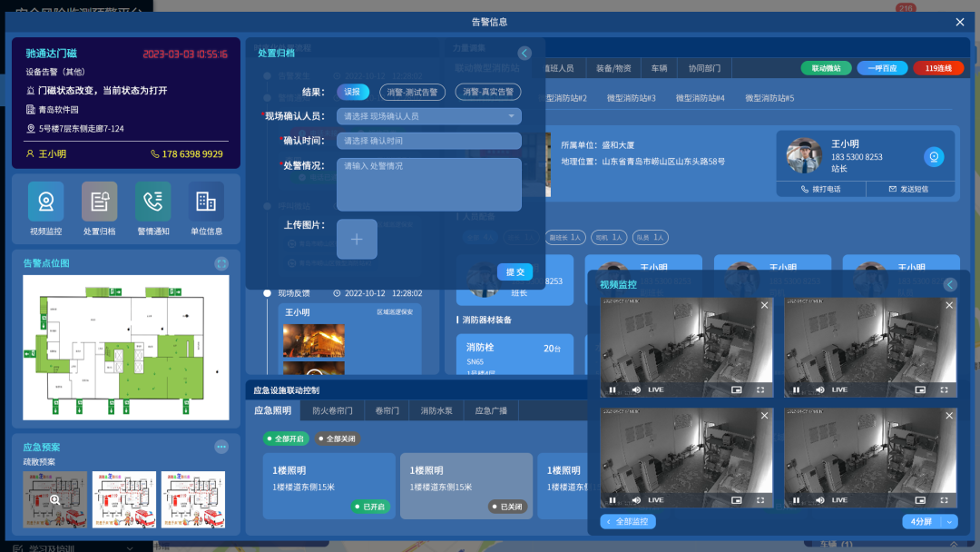The width and height of the screenshot is (980, 552).
Task: Fullscreen the top-right video feed
Action: 944,389
